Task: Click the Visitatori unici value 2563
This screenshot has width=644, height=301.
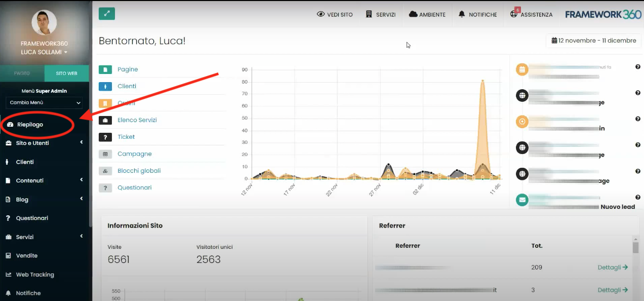Action: pos(209,259)
